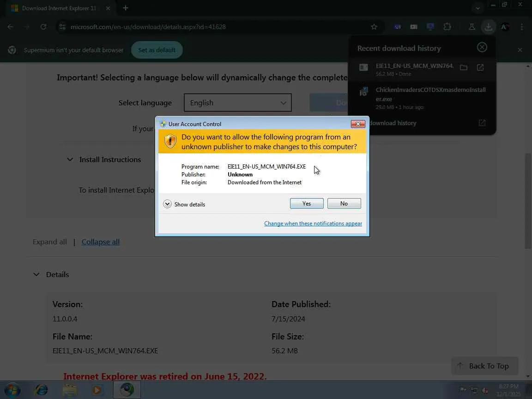Image resolution: width=532 pixels, height=399 pixels.
Task: Open browser three-dot menu
Action: click(522, 27)
